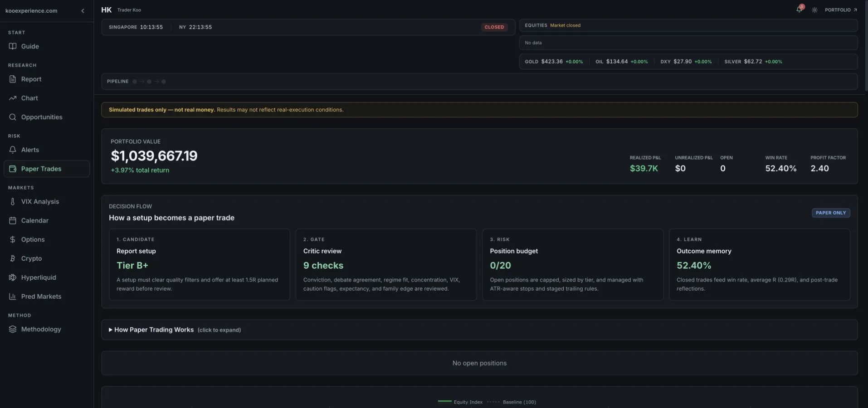Open the Methodology page
The width and height of the screenshot is (868, 408).
point(46,329)
